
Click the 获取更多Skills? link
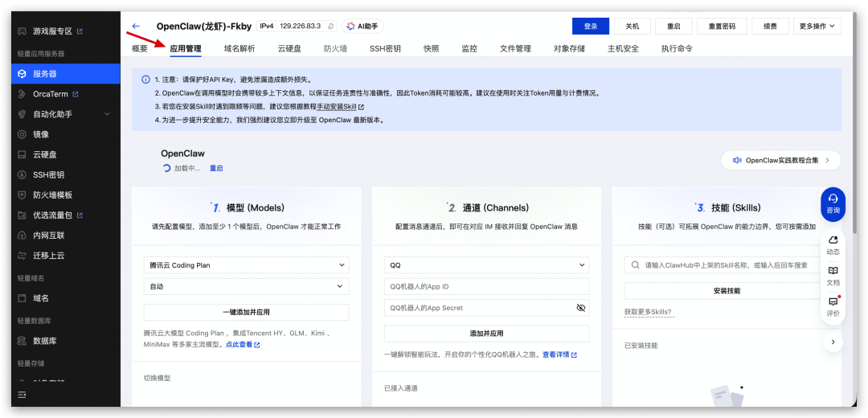(649, 312)
